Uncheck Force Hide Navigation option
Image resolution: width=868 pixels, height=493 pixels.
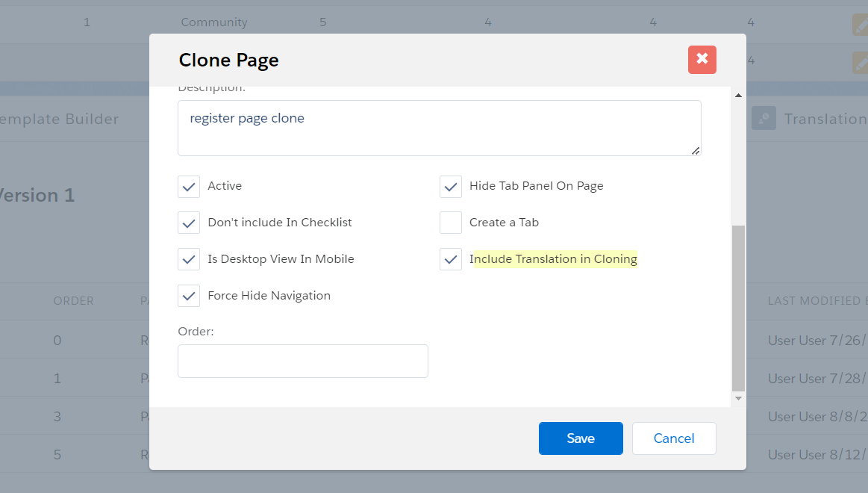click(189, 296)
